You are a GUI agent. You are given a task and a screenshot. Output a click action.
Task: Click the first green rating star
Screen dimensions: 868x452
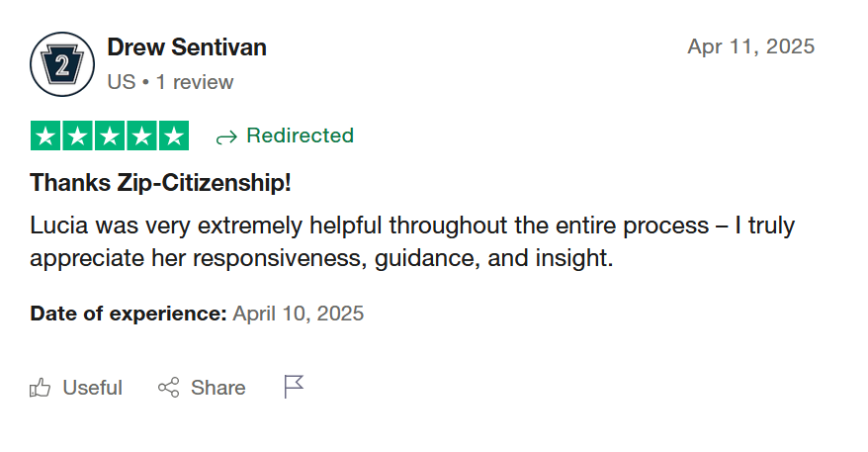pyautogui.click(x=45, y=136)
